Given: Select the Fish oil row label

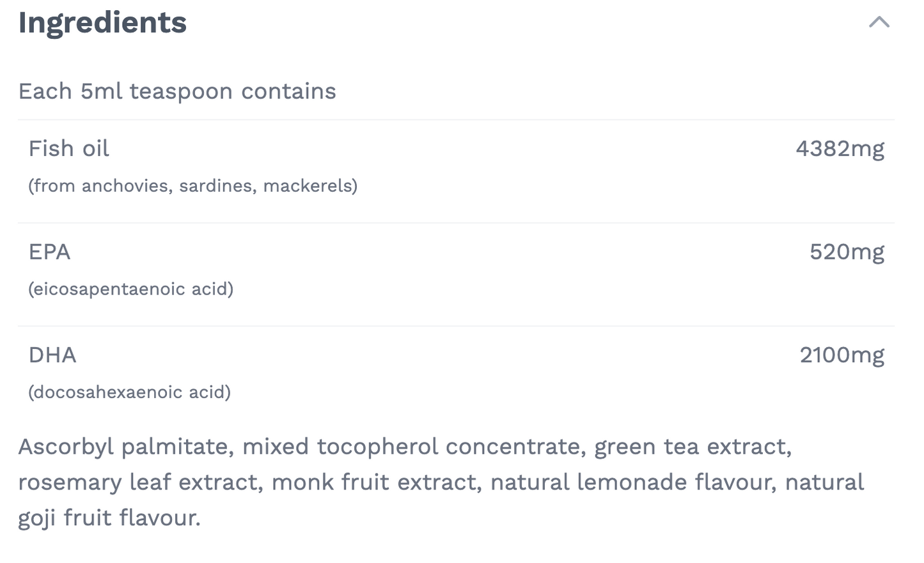Looking at the screenshot, I should point(68,148).
